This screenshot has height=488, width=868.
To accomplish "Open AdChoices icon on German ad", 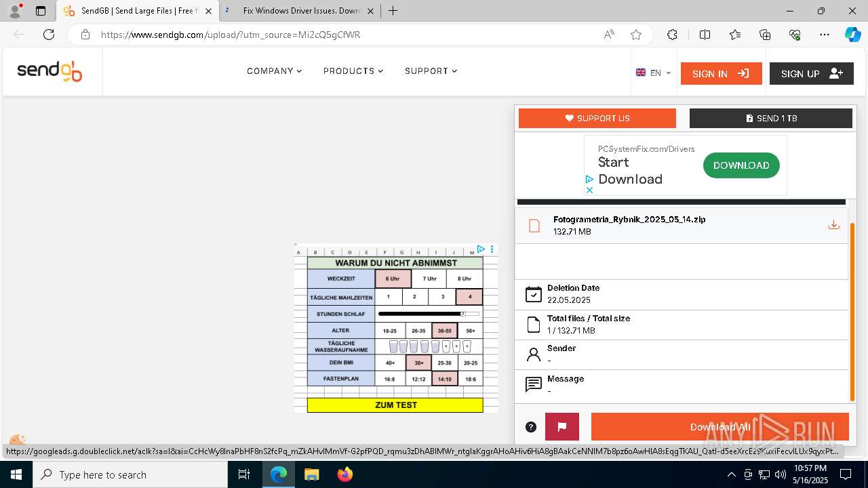I will [481, 249].
